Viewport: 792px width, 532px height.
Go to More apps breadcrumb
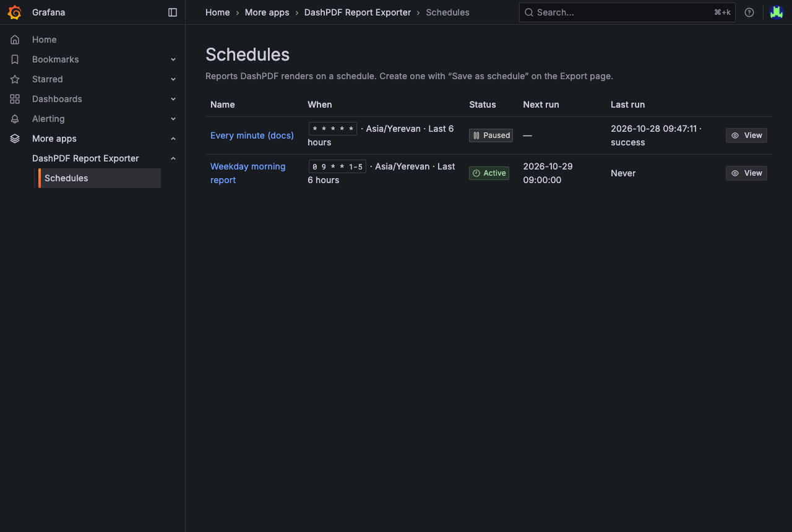[x=267, y=12]
